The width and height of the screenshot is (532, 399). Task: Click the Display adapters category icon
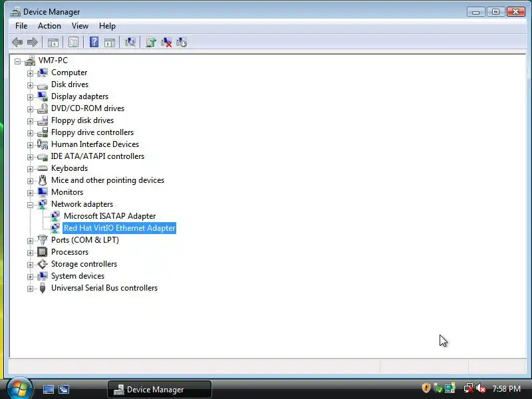coord(43,96)
